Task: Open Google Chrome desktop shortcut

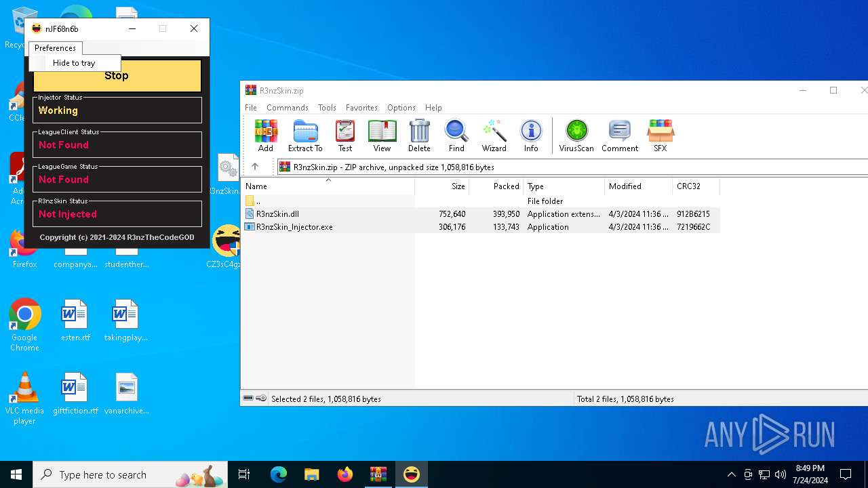Action: click(x=24, y=325)
